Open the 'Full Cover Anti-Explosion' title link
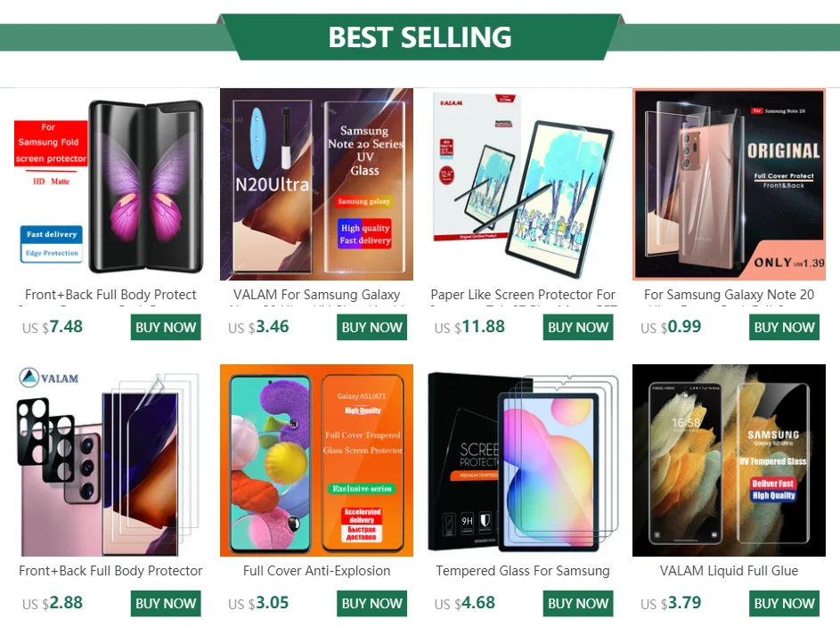This screenshot has width=840, height=627. 316,571
